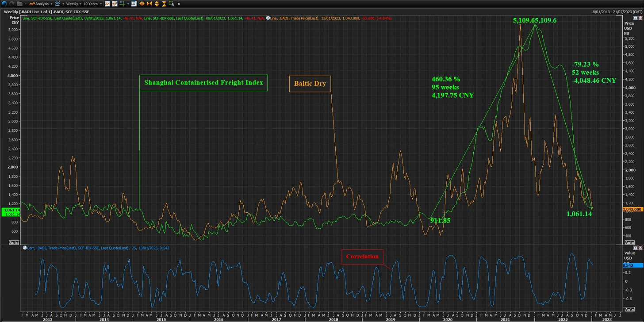Click the 2013 year label on time axis
Image resolution: width=644 pixels, height=322 pixels.
[x=47, y=318]
